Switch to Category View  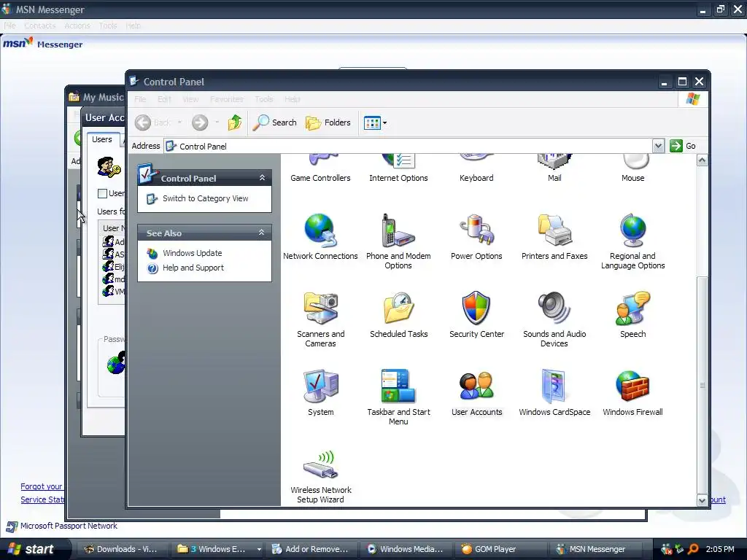(x=205, y=198)
